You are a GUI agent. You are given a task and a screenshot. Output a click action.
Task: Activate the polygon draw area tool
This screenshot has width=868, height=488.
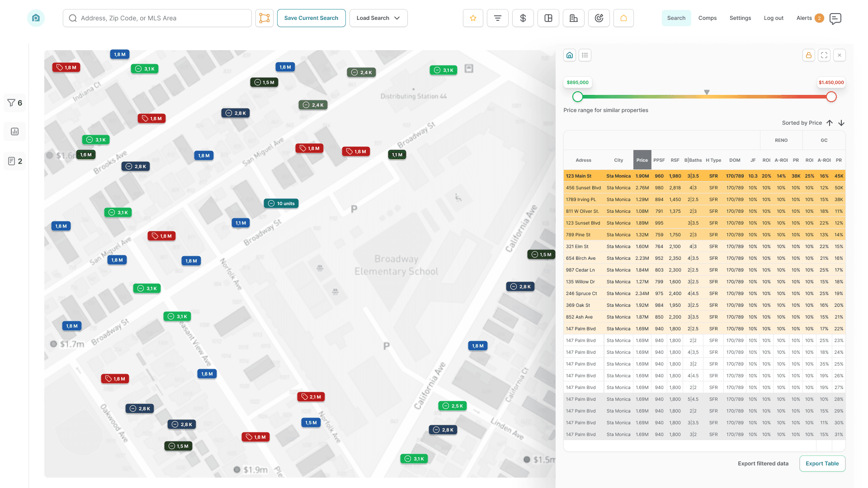[x=264, y=18]
